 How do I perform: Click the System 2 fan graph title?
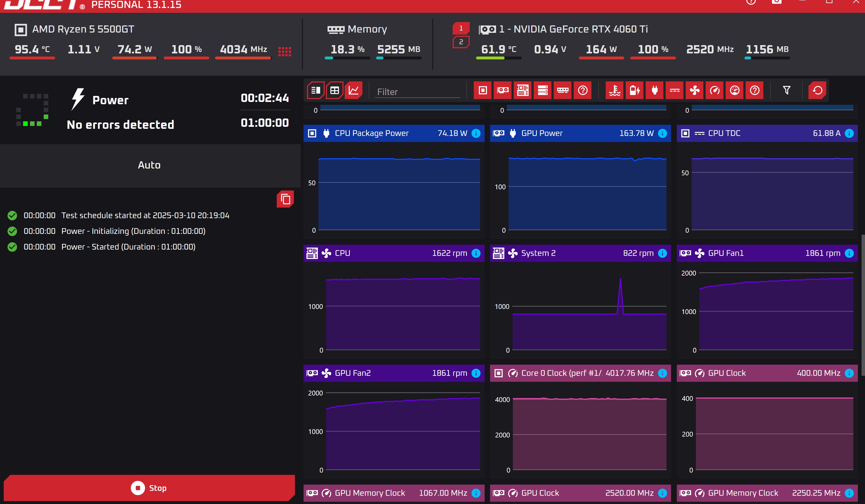pos(538,253)
